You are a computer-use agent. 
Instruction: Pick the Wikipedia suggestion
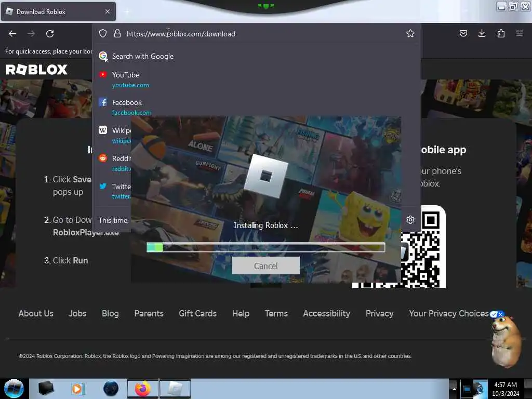coord(114,135)
